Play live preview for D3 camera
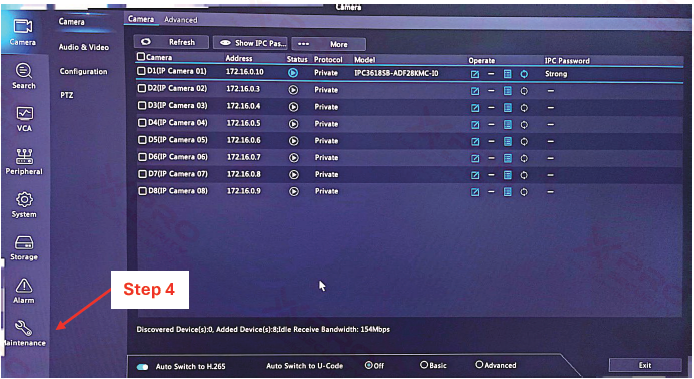This screenshot has height=379, width=694. (x=293, y=107)
